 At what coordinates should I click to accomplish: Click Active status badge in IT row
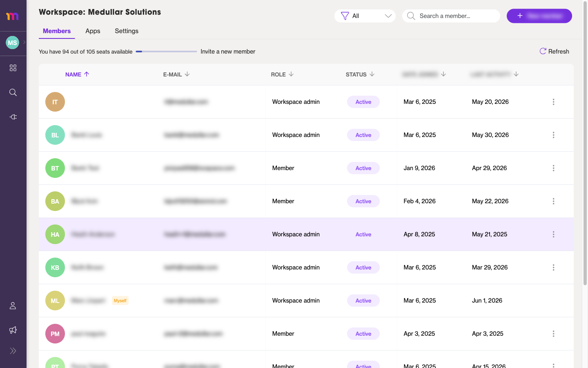363,102
